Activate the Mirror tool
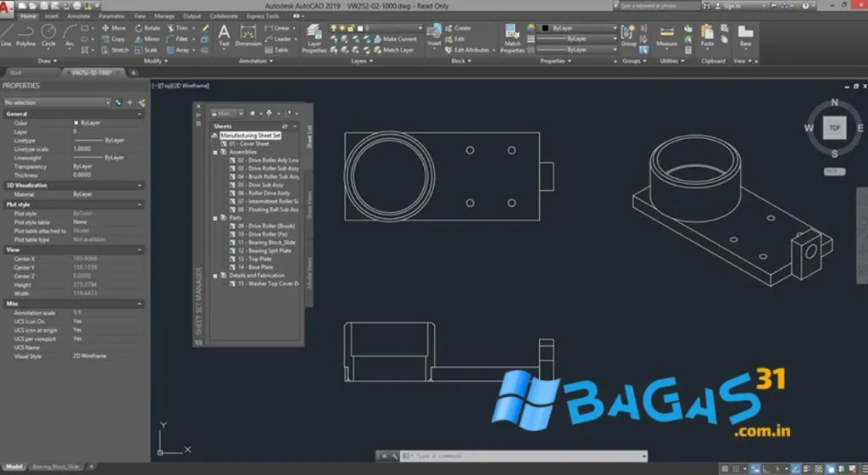This screenshot has height=475, width=868. tap(147, 39)
